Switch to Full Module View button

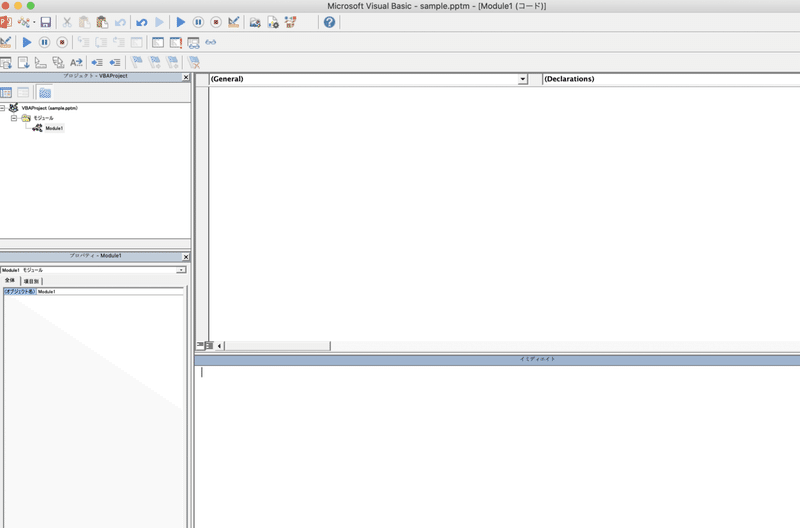click(209, 345)
